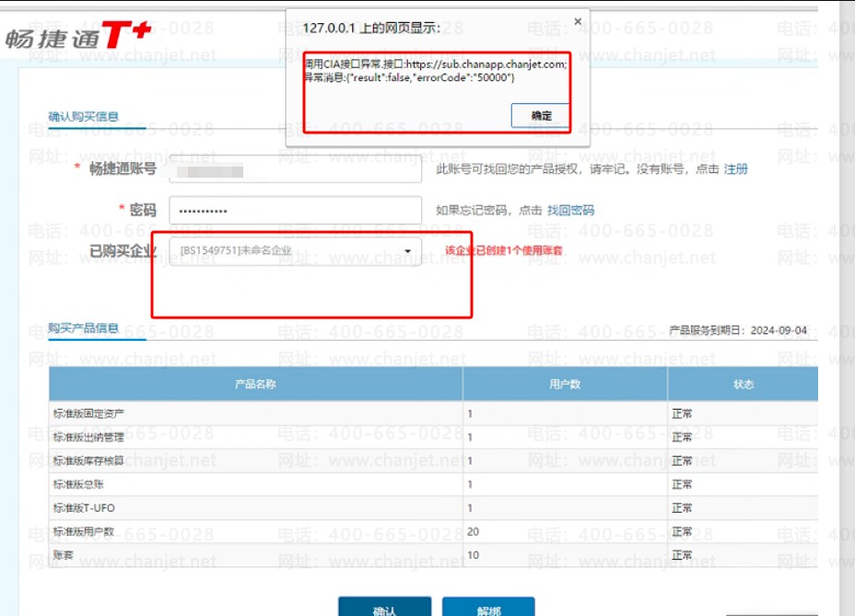Focus the 畅捷通账号 input field

[295, 169]
